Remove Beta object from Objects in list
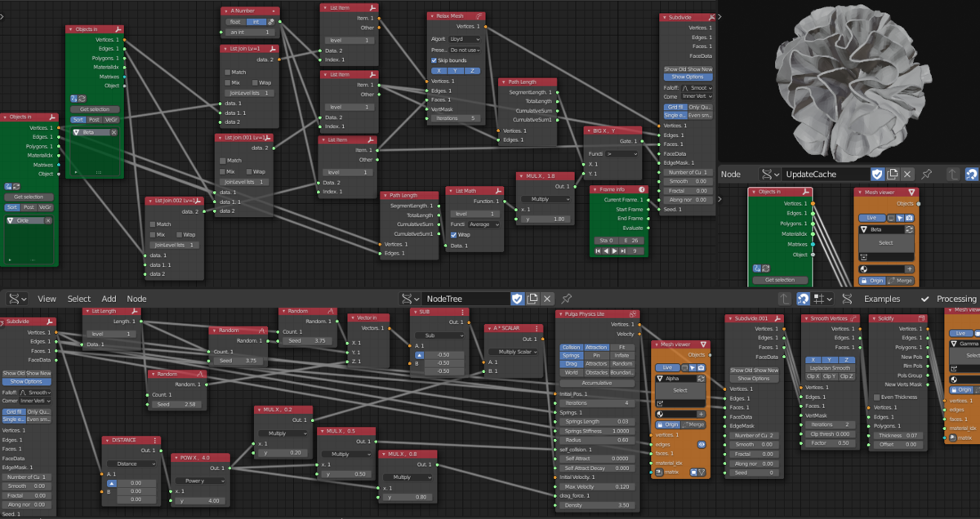The height and width of the screenshot is (519, 980). (x=116, y=131)
